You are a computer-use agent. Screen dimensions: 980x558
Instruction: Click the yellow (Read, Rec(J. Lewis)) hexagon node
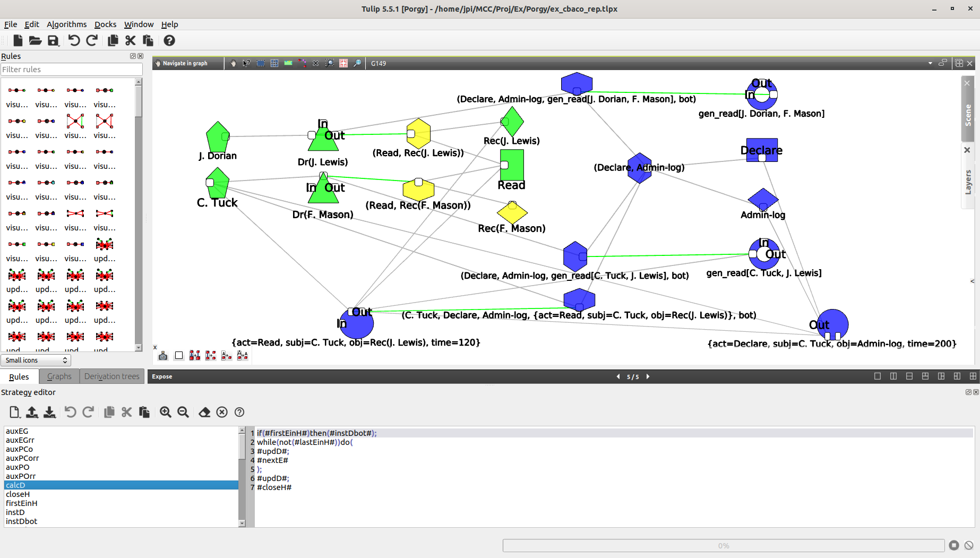418,133
